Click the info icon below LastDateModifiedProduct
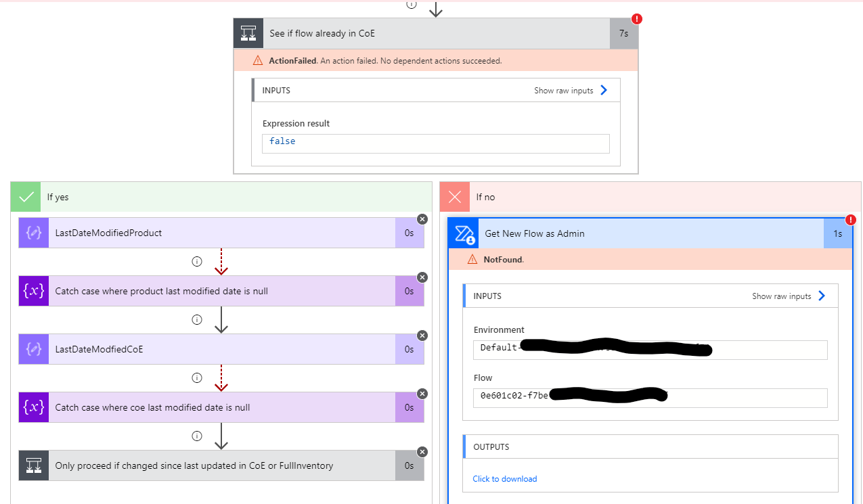 196,261
